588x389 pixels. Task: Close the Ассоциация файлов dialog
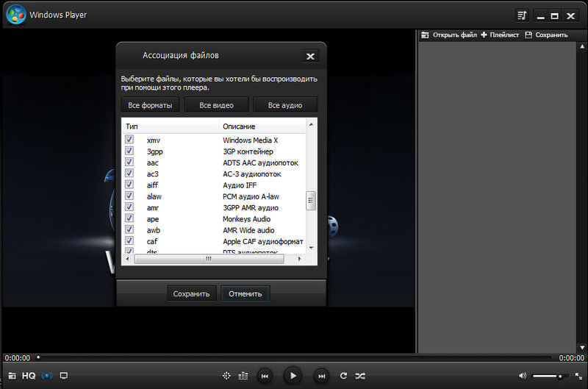pyautogui.click(x=310, y=57)
